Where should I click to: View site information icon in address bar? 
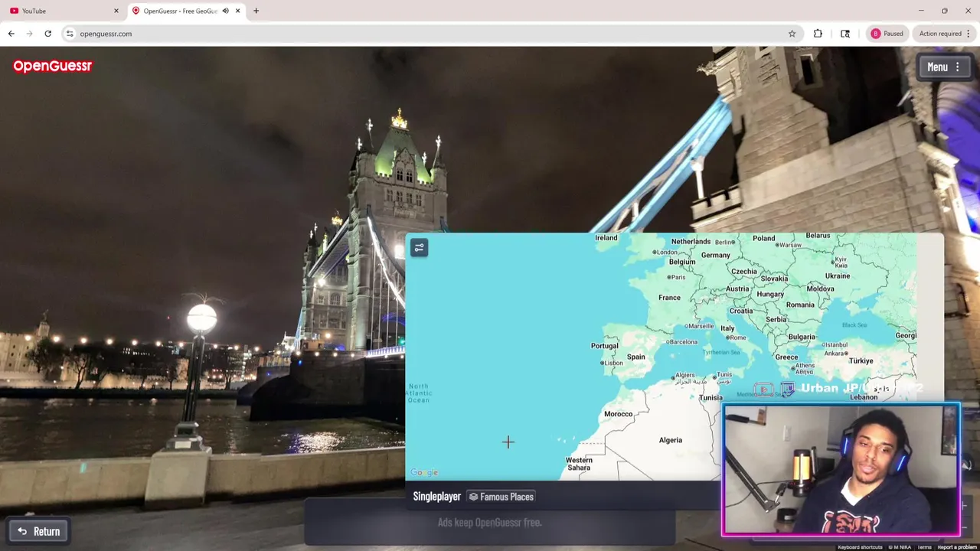click(x=70, y=34)
